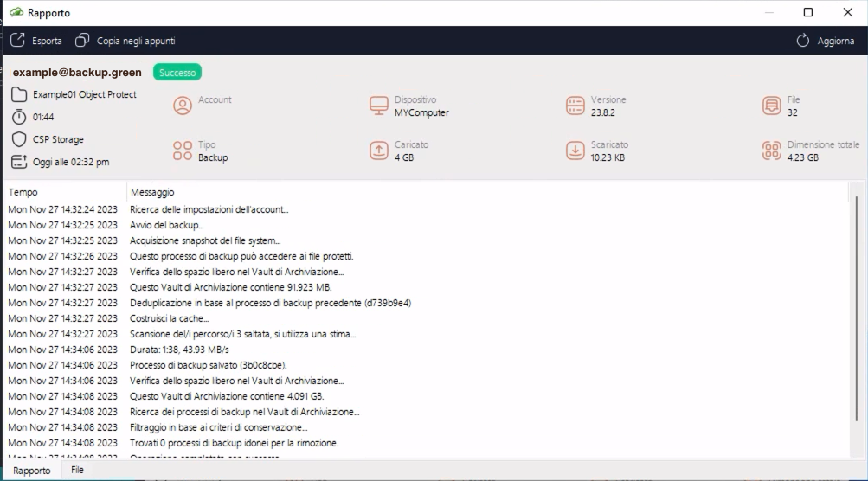
Task: Click the Copia negli appunti icon
Action: 82,41
